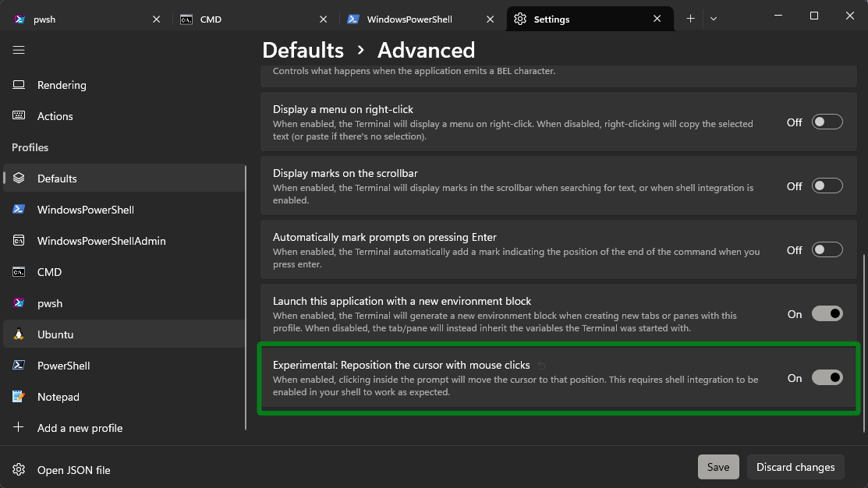
Task: Click the gear icon beside Open JSON file
Action: coord(19,470)
